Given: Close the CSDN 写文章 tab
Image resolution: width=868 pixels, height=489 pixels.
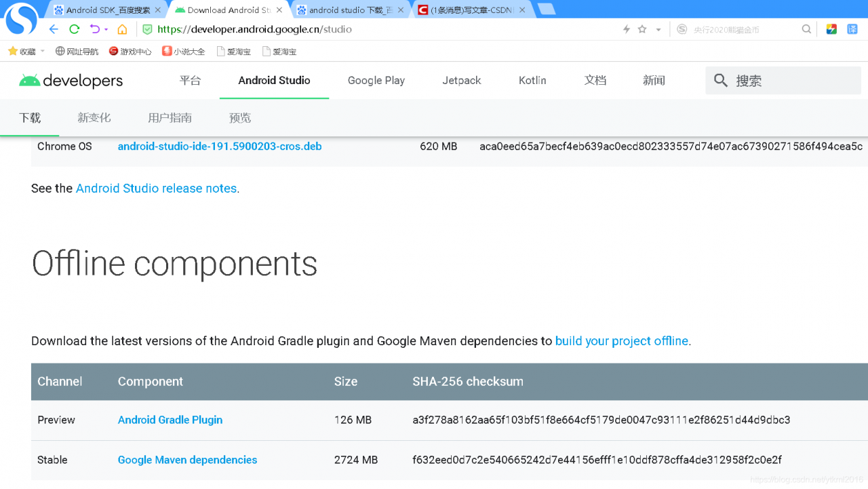Looking at the screenshot, I should 522,10.
